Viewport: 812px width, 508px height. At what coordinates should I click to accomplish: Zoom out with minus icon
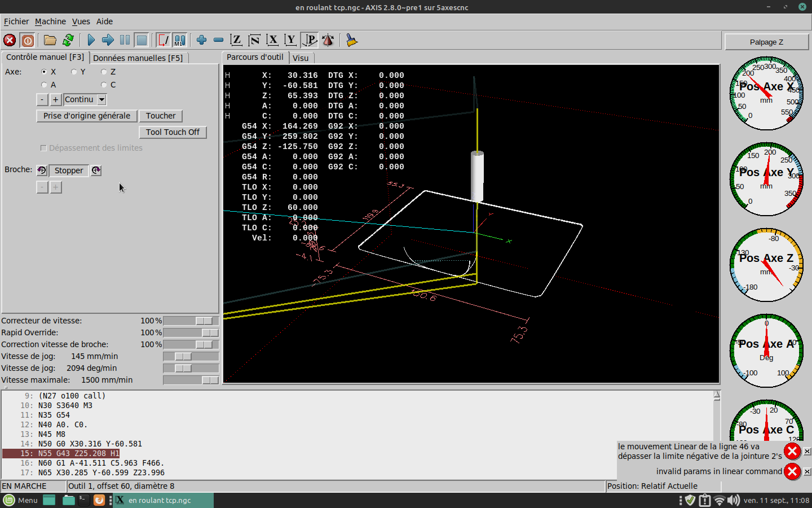(218, 40)
